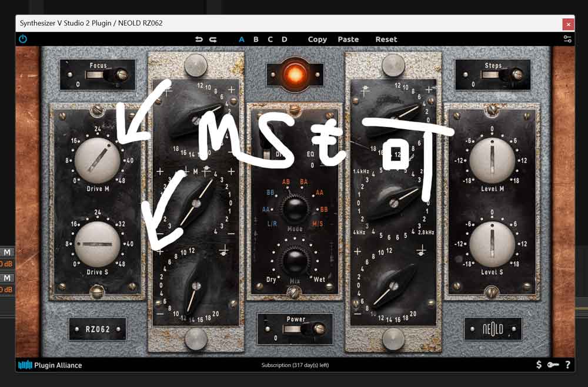This screenshot has width=588, height=387.
Task: Open the question mark help icon
Action: pyautogui.click(x=567, y=365)
